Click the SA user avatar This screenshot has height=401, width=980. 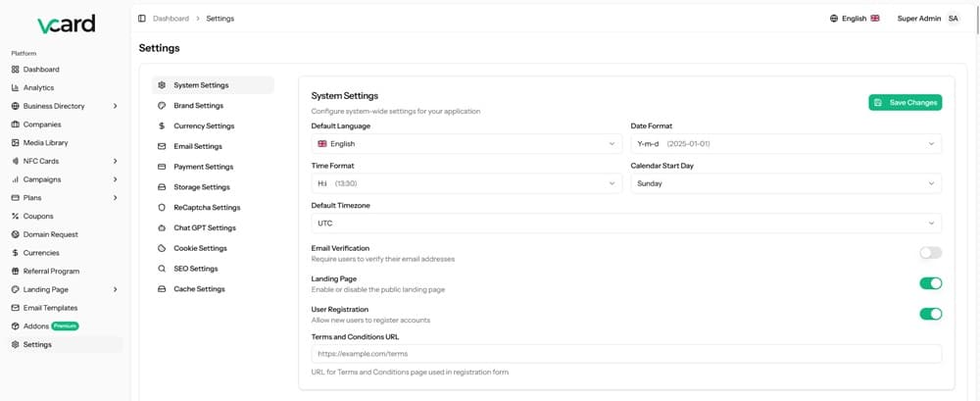pyautogui.click(x=953, y=19)
